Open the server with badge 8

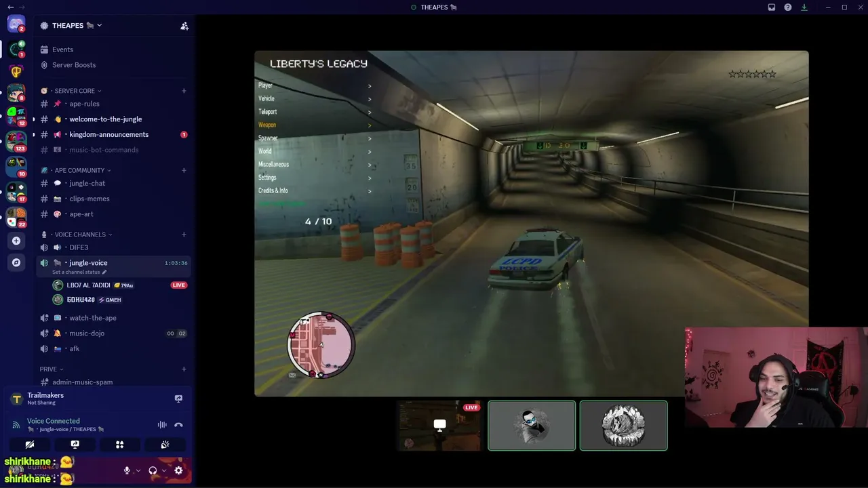pos(16,92)
